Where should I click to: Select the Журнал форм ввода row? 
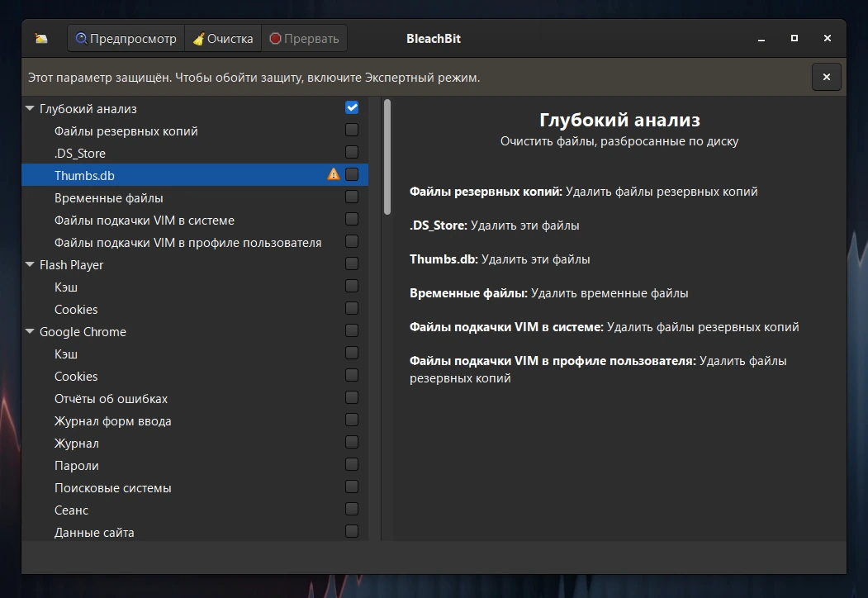coord(195,420)
